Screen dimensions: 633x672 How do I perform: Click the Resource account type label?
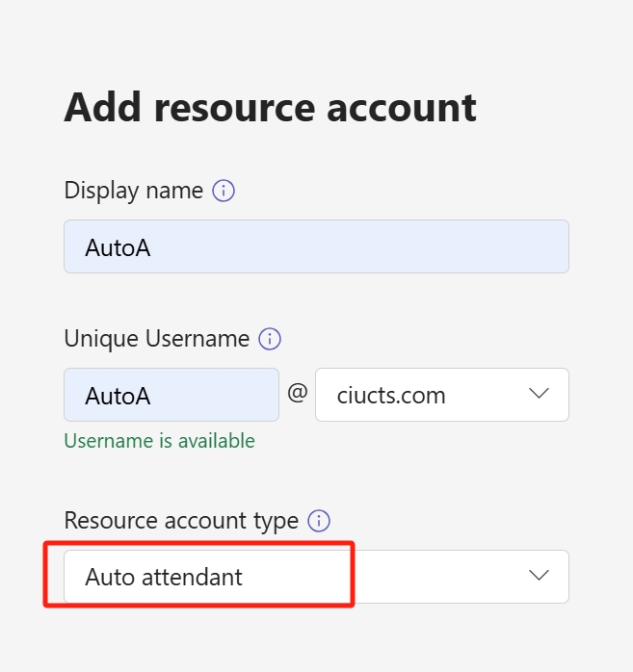(x=181, y=521)
